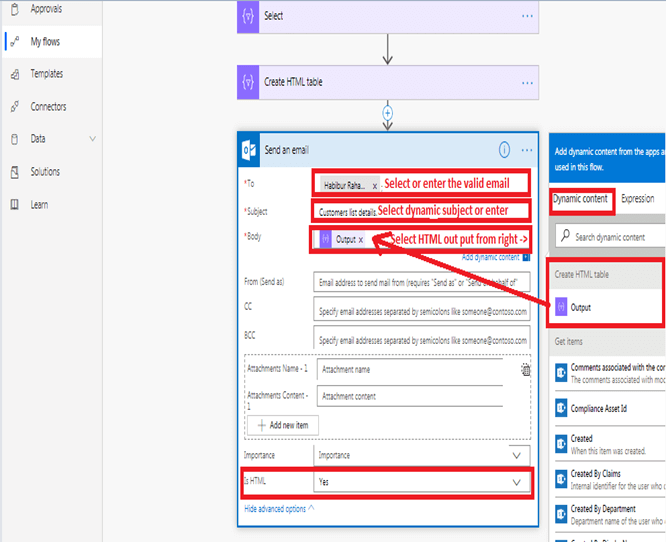Click the SharePoint icon beside Created By Claims
The width and height of the screenshot is (666, 542).
[561, 479]
